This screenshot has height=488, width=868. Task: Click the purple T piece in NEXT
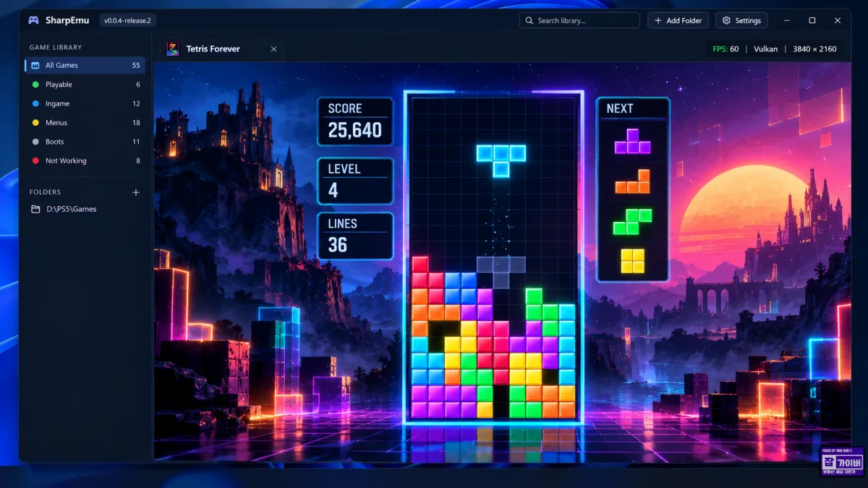pyautogui.click(x=633, y=141)
